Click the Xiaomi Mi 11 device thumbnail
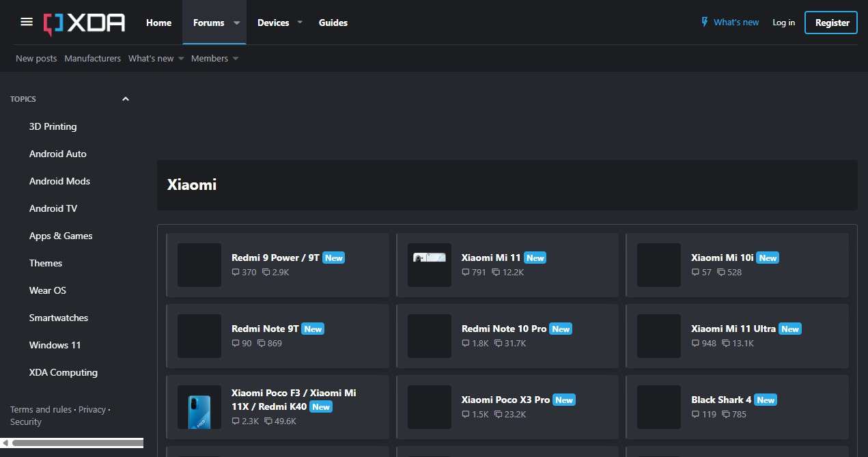This screenshot has width=868, height=457. pyautogui.click(x=430, y=265)
